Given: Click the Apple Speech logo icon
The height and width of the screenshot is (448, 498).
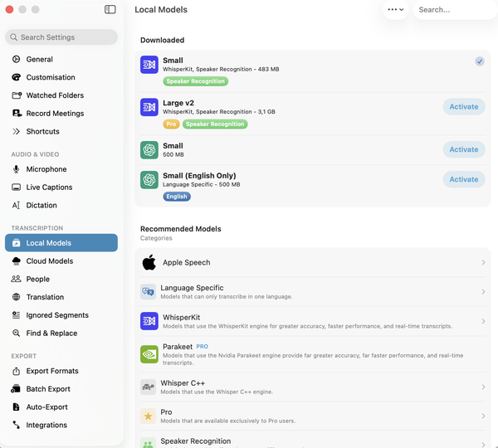Looking at the screenshot, I should (149, 262).
